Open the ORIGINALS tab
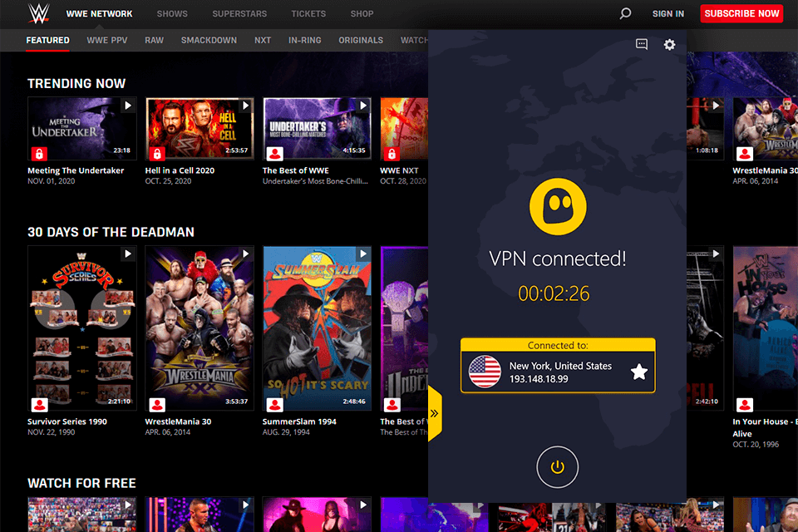The width and height of the screenshot is (798, 532). click(361, 40)
